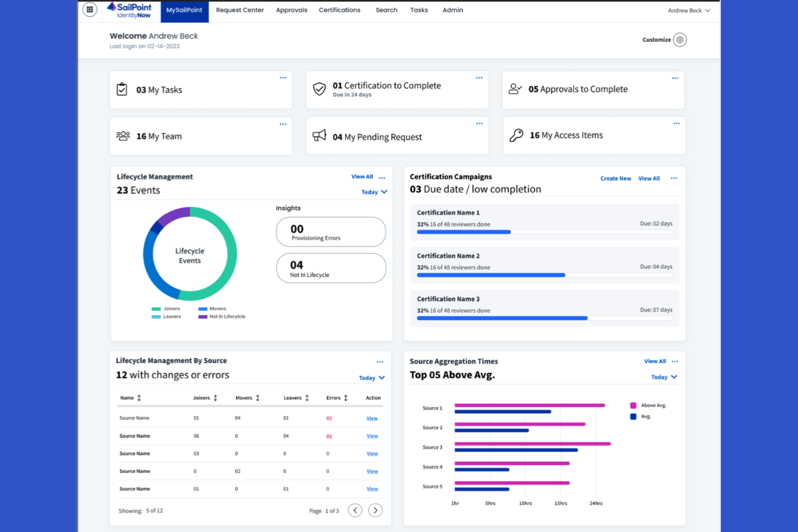This screenshot has height=532, width=798.
Task: Open the Today dropdown in Source Aggregation Times
Action: (663, 377)
